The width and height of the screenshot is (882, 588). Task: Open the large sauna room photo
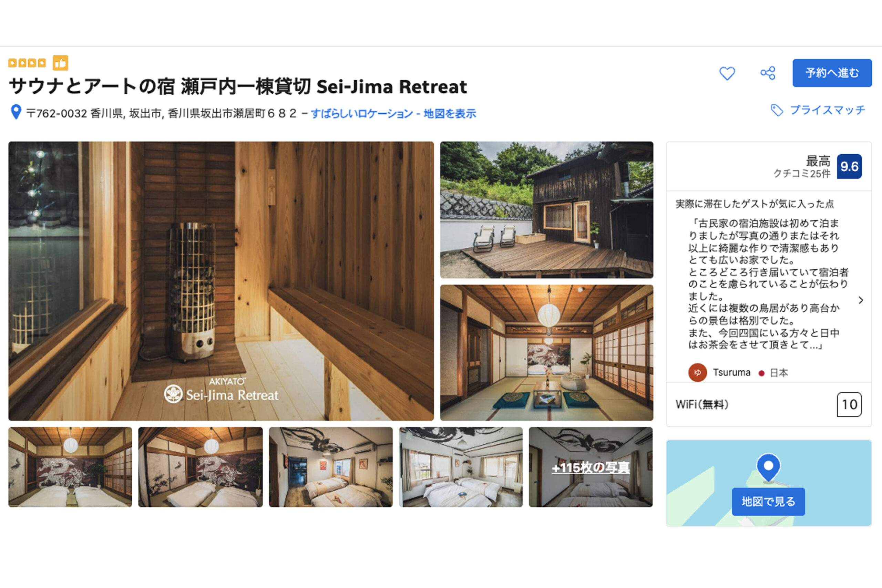click(221, 281)
